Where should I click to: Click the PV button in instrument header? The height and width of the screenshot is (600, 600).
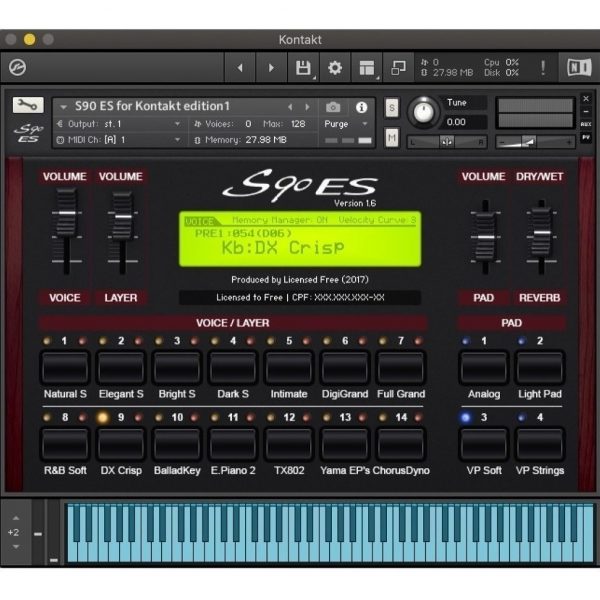[x=586, y=137]
